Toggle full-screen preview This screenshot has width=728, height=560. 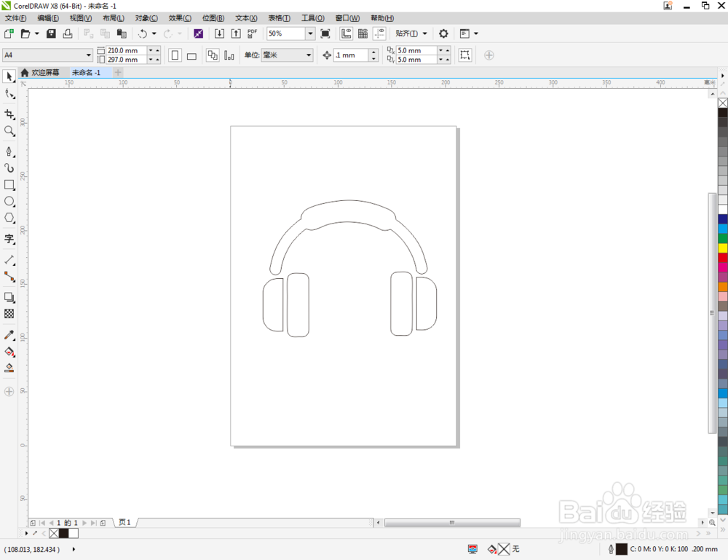coord(325,33)
